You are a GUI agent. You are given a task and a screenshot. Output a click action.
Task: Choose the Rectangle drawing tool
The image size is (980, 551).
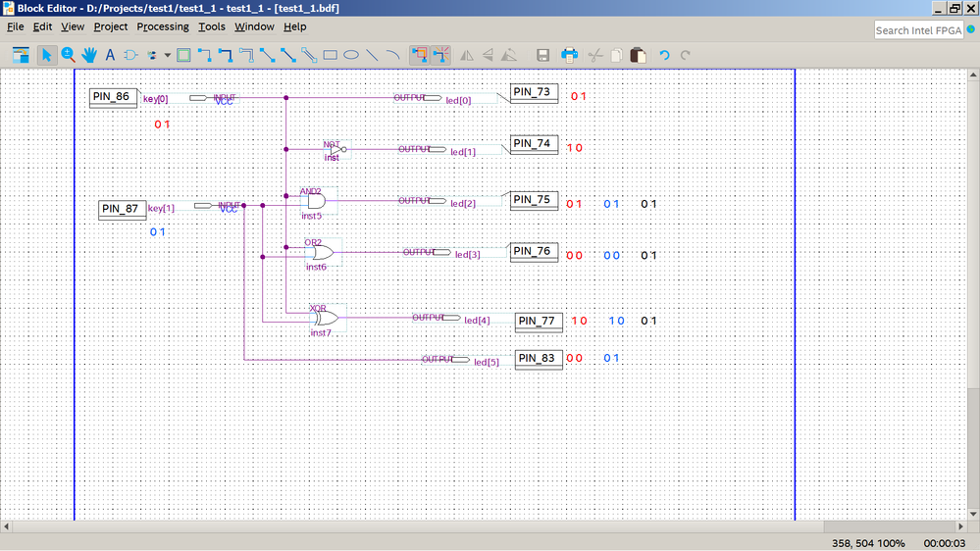click(331, 55)
